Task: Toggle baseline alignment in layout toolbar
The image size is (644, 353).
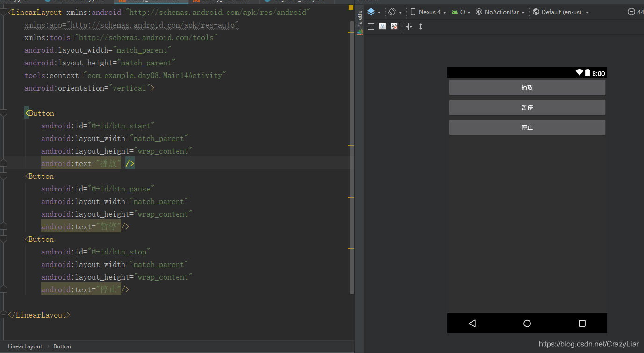Action: (x=383, y=27)
